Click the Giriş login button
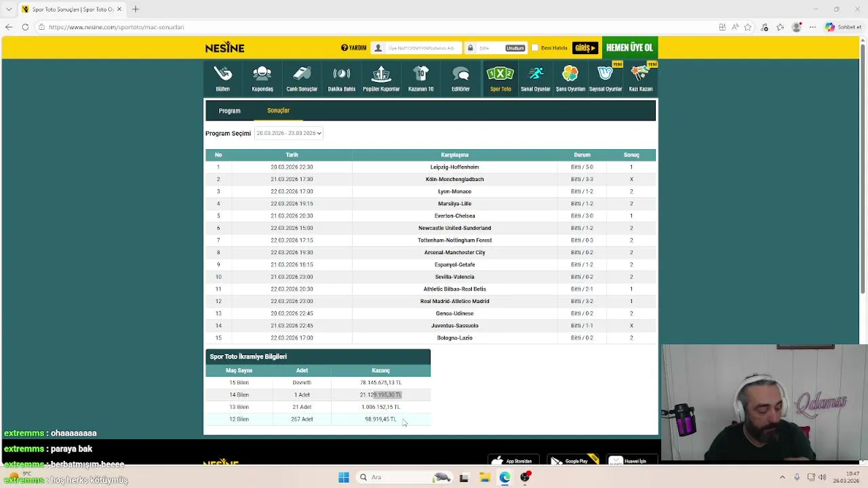The height and width of the screenshot is (488, 868). tap(585, 48)
